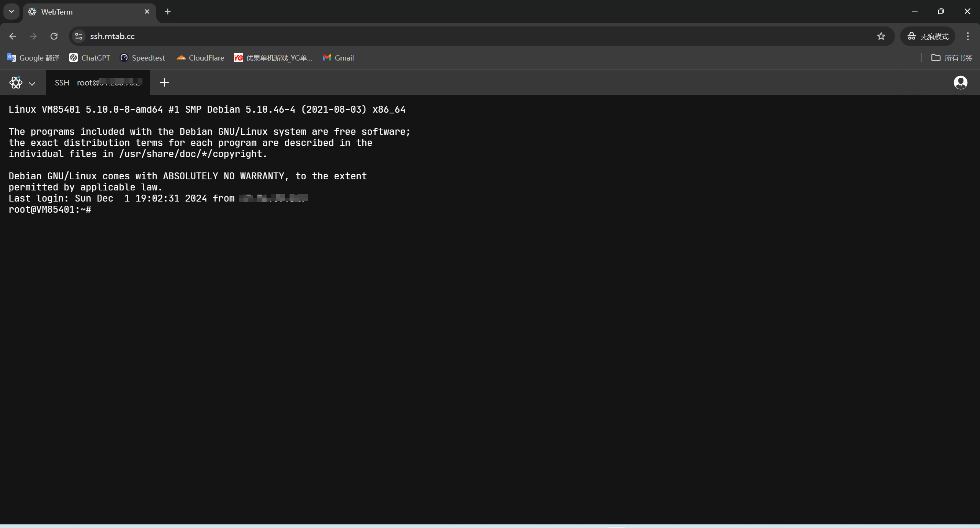Reload the ssh.mtab.cc page
This screenshot has height=528, width=980.
(x=54, y=36)
